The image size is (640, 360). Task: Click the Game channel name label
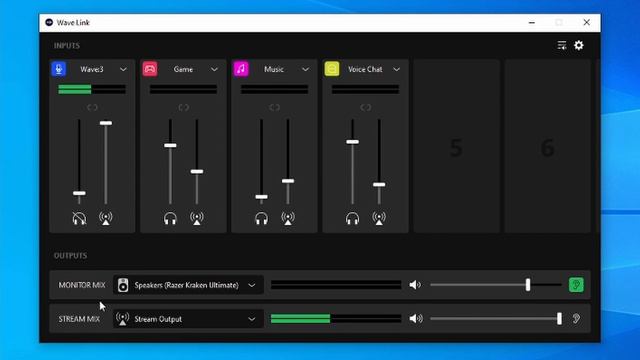pos(183,69)
